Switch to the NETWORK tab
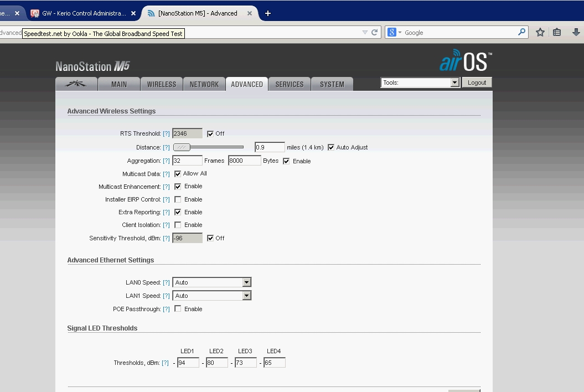The image size is (584, 392). pos(204,84)
